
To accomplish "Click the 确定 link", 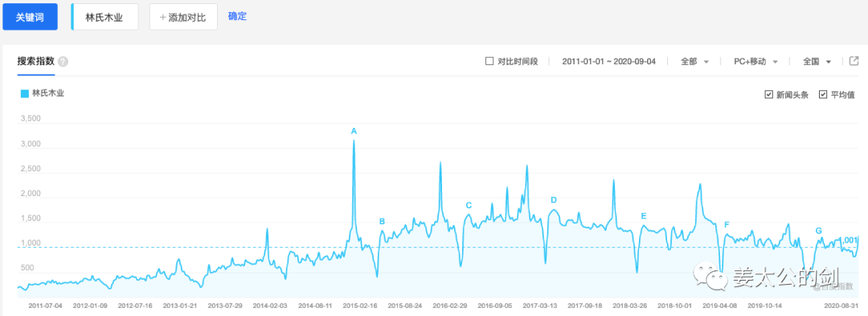I will point(237,17).
